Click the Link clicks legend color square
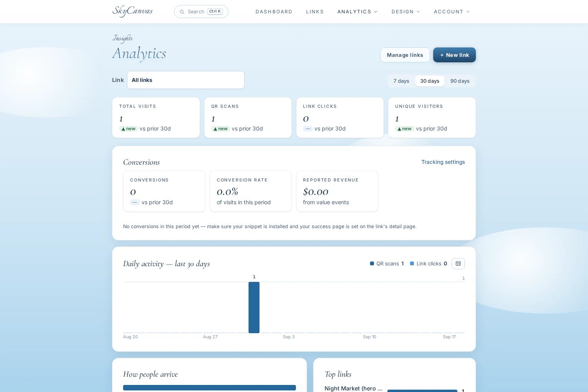 coord(412,263)
